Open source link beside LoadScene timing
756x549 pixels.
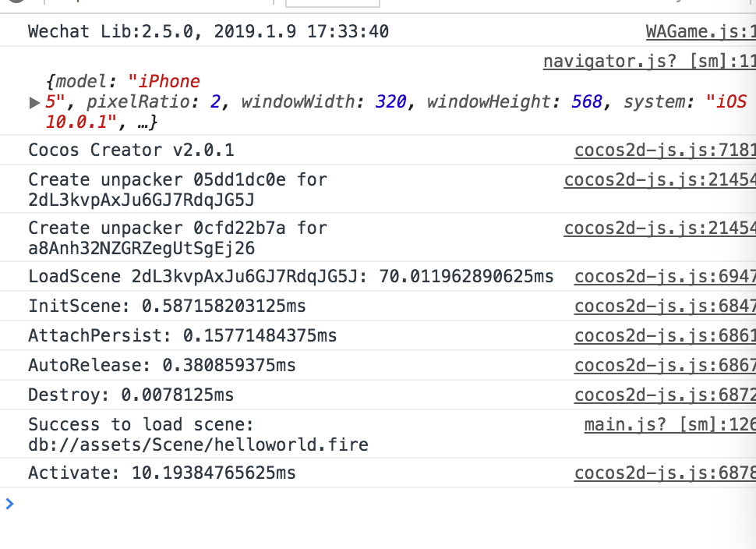pyautogui.click(x=664, y=276)
